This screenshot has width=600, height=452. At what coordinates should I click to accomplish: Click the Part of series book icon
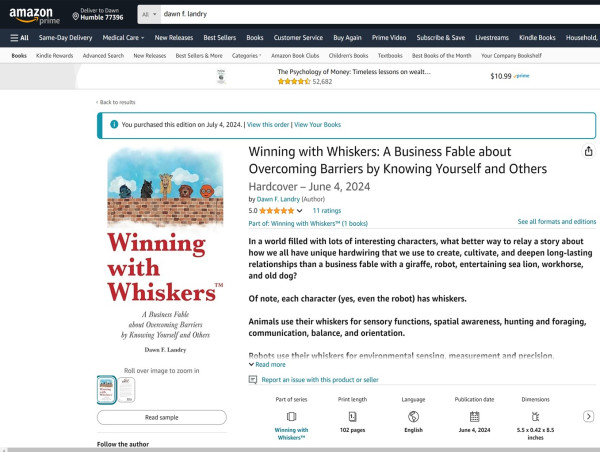tap(291, 416)
